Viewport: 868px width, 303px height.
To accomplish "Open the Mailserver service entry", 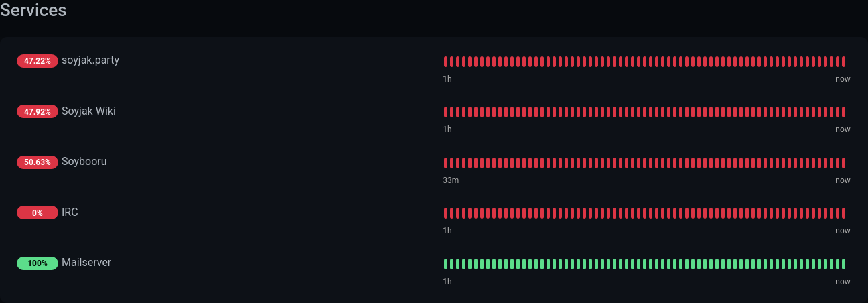I will (86, 263).
